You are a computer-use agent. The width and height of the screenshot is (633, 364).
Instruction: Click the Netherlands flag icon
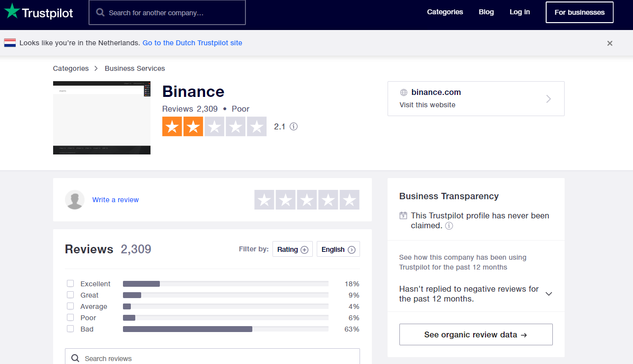pos(10,43)
